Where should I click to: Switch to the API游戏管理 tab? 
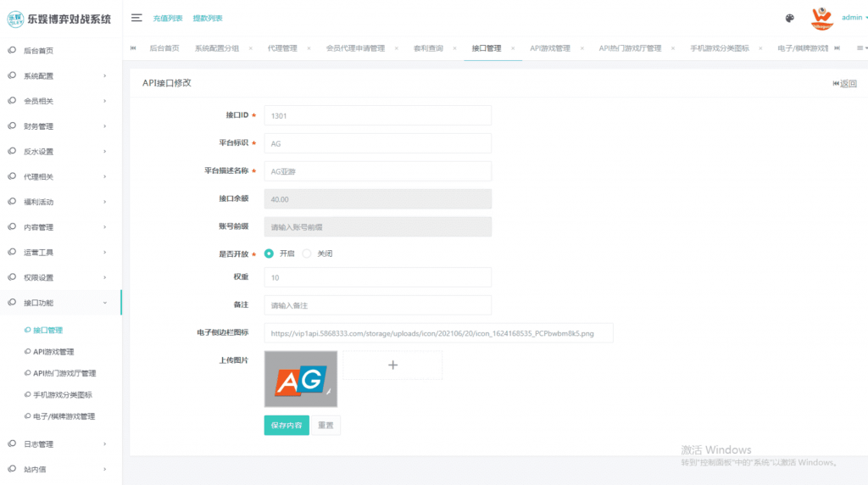pos(549,48)
